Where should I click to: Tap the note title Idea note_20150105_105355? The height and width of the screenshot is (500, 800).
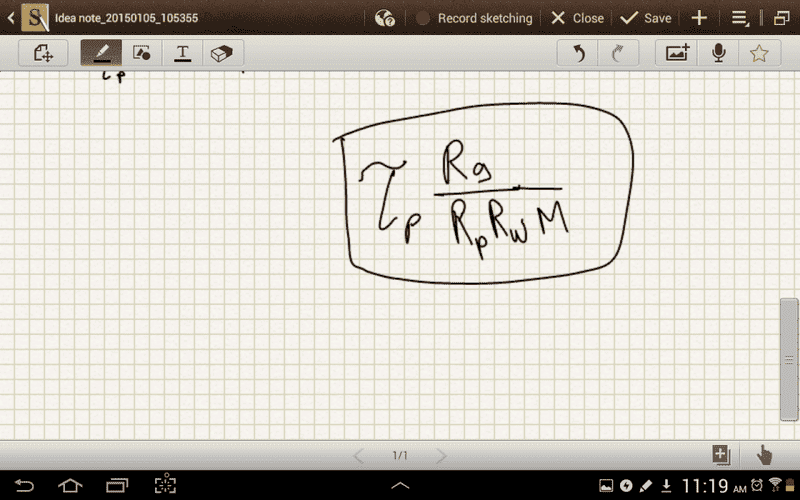127,18
